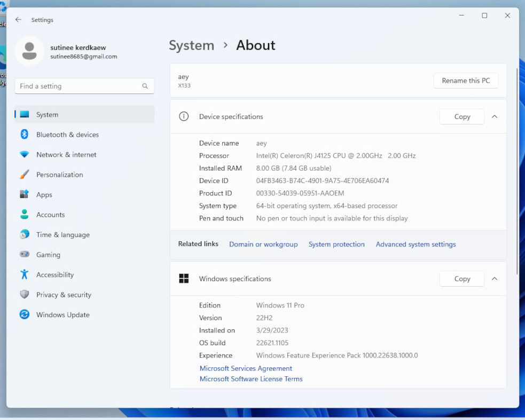
Task: Open Bluetooth & devices settings
Action: pos(84,134)
